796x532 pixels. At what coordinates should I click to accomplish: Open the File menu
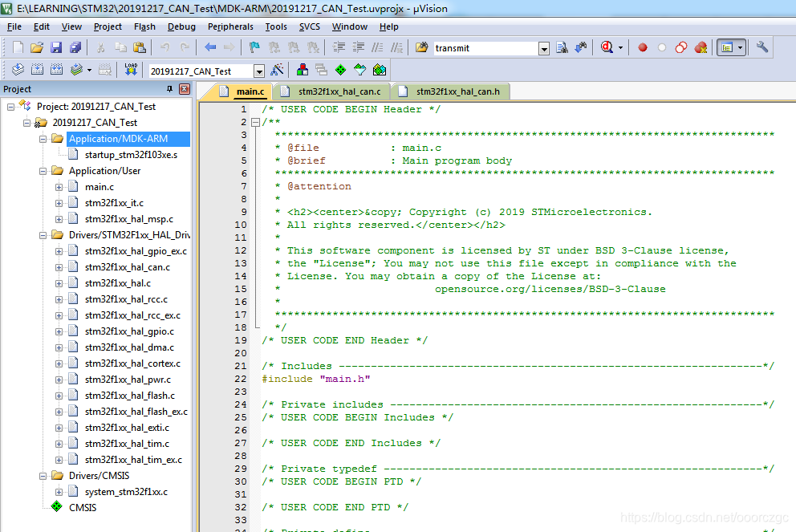pyautogui.click(x=14, y=27)
